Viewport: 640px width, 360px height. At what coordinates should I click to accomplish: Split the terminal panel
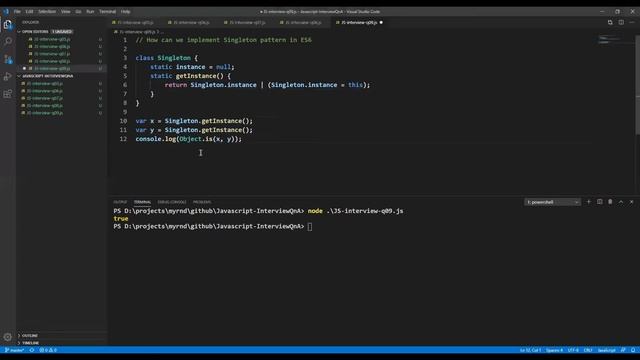(x=599, y=202)
